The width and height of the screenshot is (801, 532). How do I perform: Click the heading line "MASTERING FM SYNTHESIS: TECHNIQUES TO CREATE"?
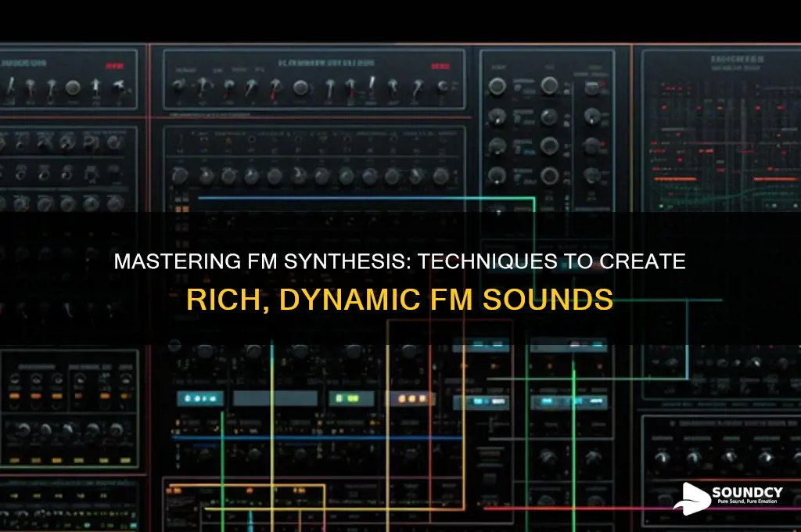pyautogui.click(x=400, y=261)
